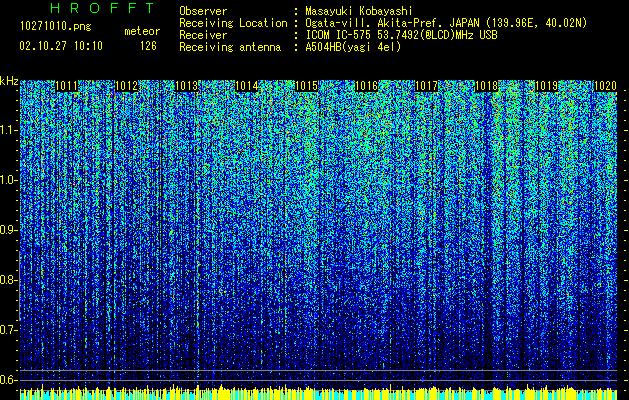Select the A504HB(yagi 4el) antenna text
629x400 pixels.
pos(353,47)
